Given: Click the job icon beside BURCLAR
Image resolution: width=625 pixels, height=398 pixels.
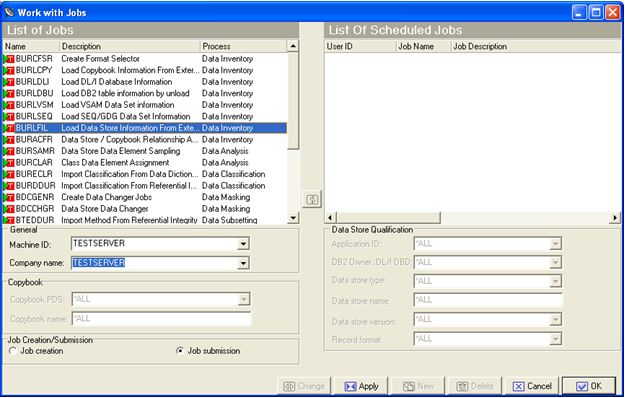Looking at the screenshot, I should click(9, 163).
